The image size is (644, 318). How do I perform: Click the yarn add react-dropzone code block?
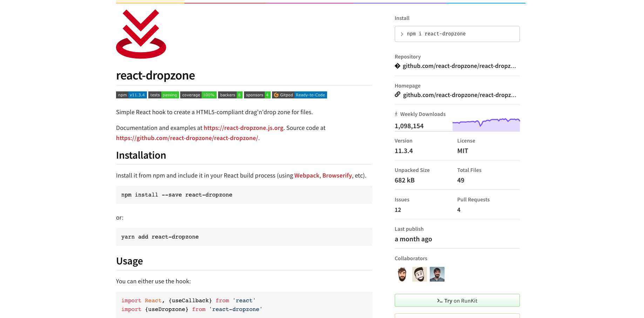tap(244, 237)
